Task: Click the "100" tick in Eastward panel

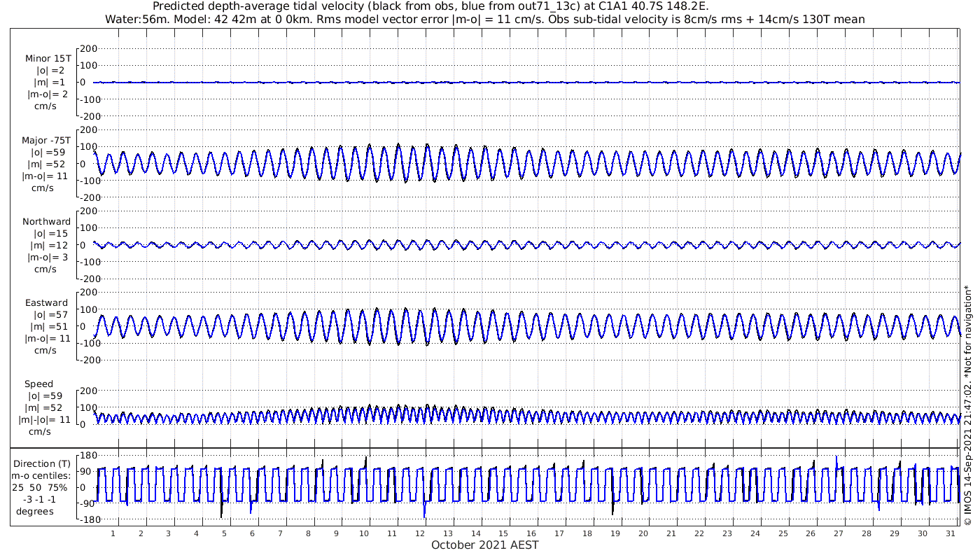Action: coord(87,309)
